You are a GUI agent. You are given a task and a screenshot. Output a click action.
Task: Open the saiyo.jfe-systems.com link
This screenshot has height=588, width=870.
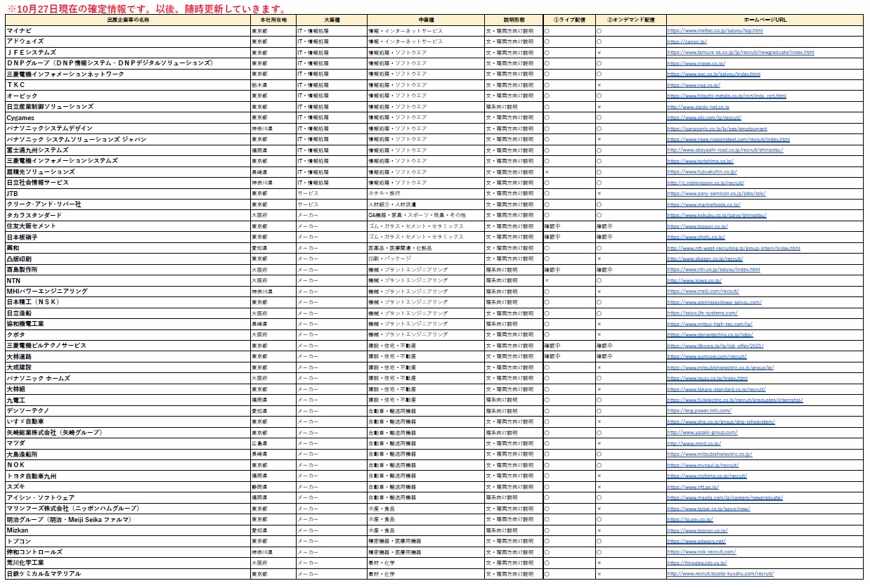pyautogui.click(x=702, y=313)
